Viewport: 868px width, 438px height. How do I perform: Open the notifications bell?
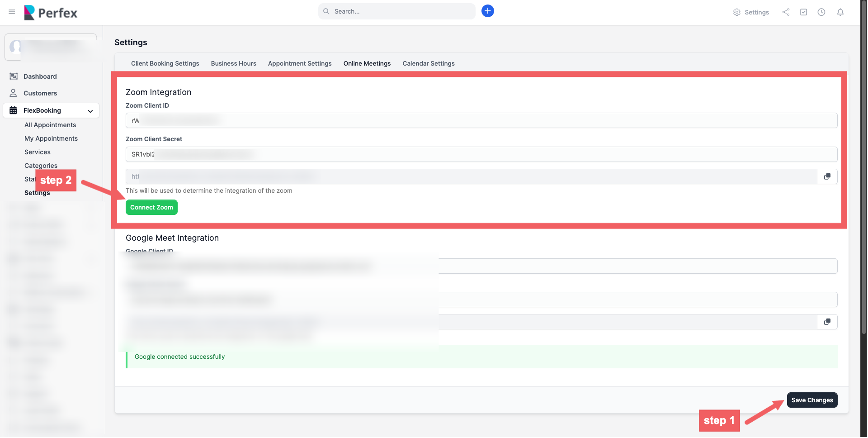click(x=840, y=12)
